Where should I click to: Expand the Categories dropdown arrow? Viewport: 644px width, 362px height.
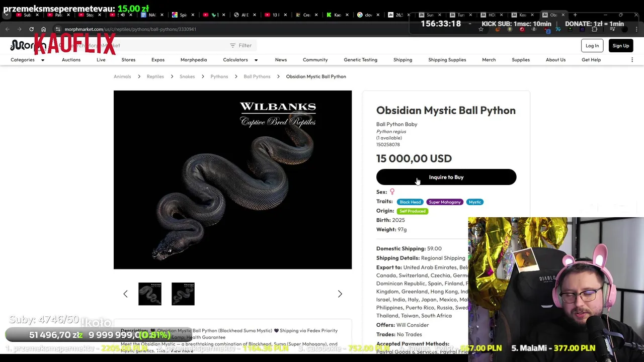[x=43, y=60]
